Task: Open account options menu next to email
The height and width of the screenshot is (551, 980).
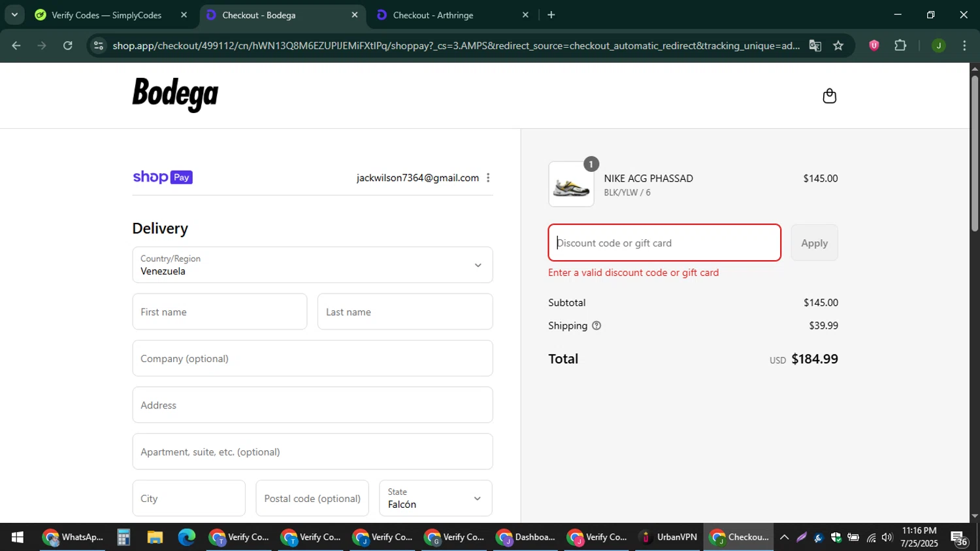Action: (488, 178)
